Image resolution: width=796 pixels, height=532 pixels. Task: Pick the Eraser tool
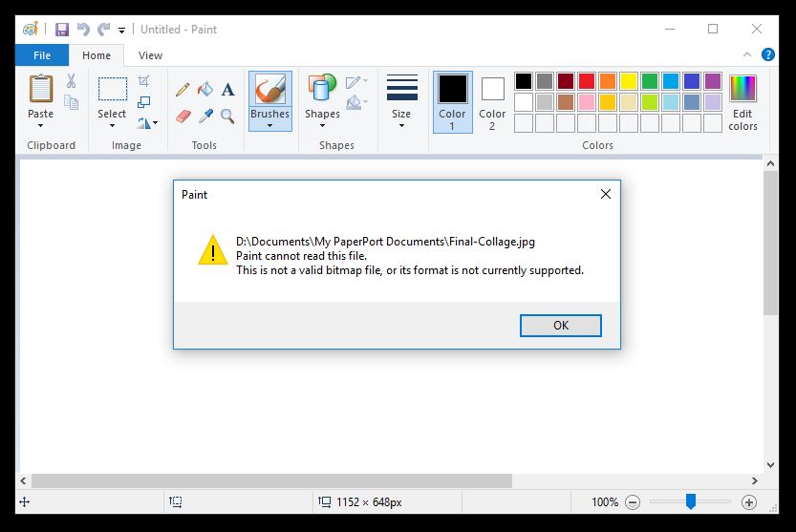[183, 117]
